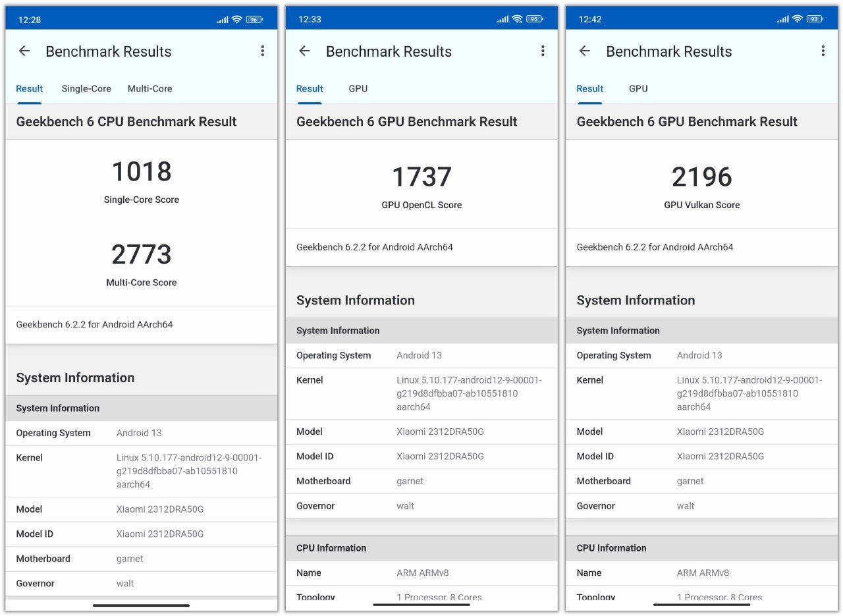The width and height of the screenshot is (843, 616).
Task: Tap Geekbench 6.2.2 version text in Vulkan screen
Action: 655,247
